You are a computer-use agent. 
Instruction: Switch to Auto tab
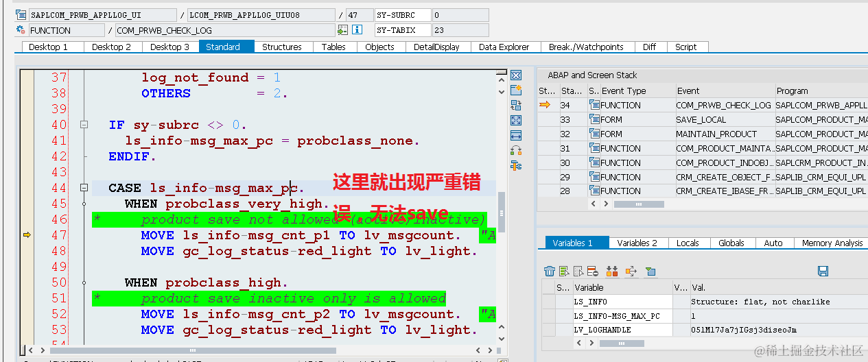(x=773, y=243)
